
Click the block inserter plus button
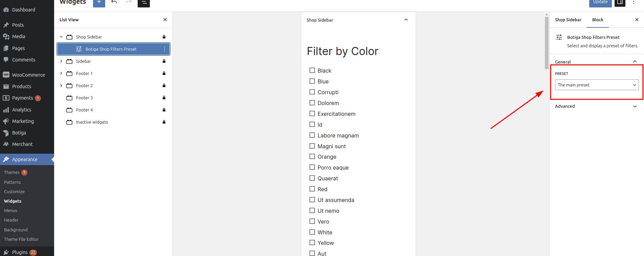click(99, 2)
